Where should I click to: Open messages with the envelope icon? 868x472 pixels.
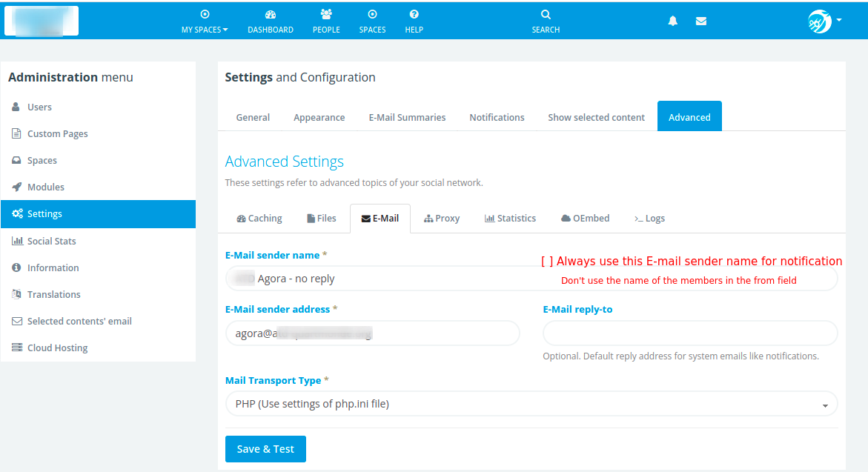700,21
